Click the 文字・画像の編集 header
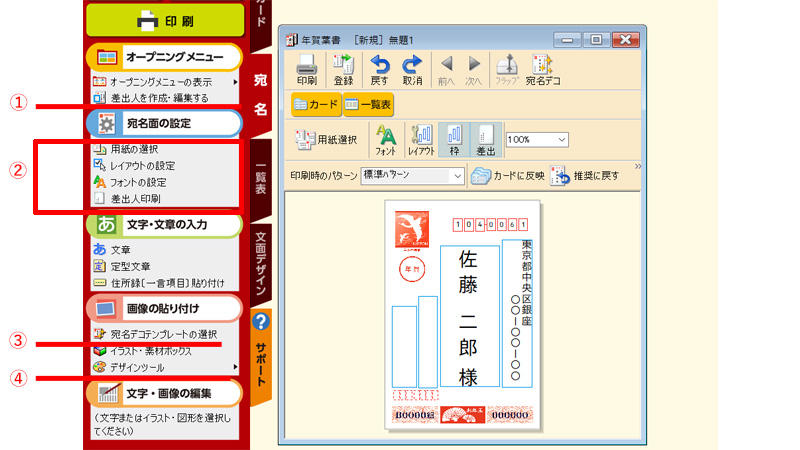Screen dimensions: 800x450 point(164,393)
